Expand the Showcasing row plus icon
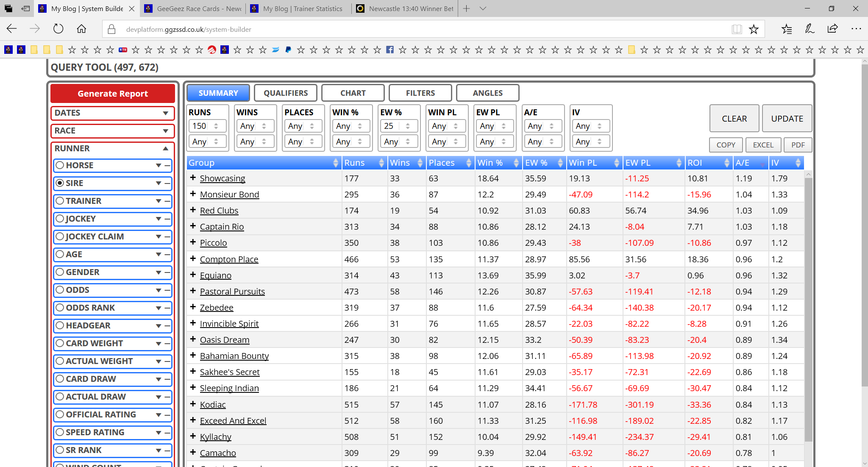The width and height of the screenshot is (868, 467). [x=193, y=178]
